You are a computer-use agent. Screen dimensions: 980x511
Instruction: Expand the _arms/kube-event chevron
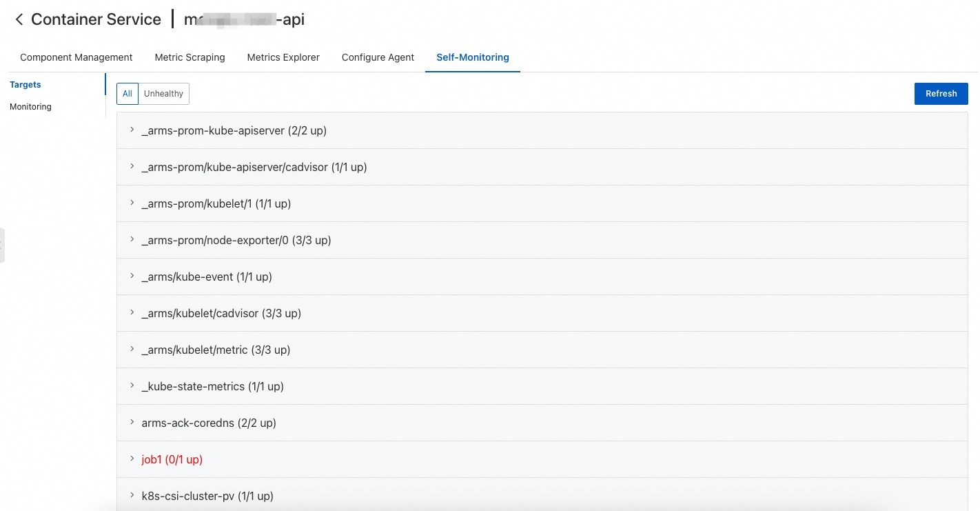click(x=132, y=276)
